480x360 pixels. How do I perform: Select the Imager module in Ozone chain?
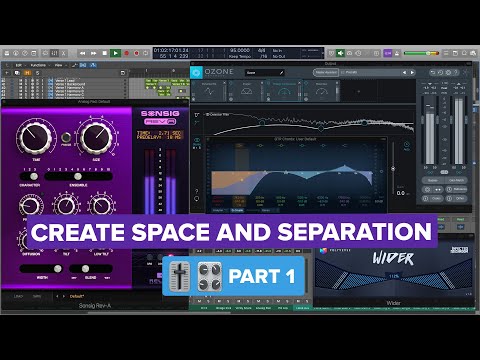(x=247, y=91)
